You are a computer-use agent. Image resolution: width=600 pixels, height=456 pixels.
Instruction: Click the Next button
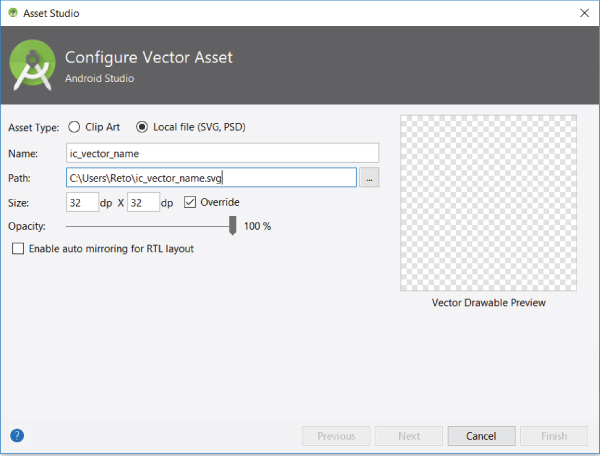[408, 435]
